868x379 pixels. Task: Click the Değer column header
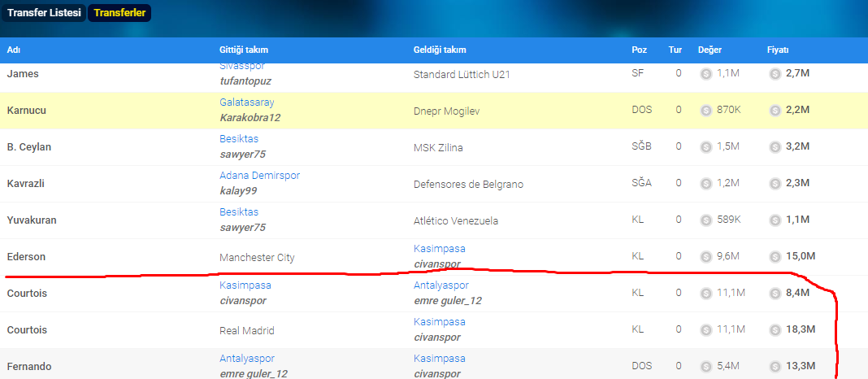point(710,50)
